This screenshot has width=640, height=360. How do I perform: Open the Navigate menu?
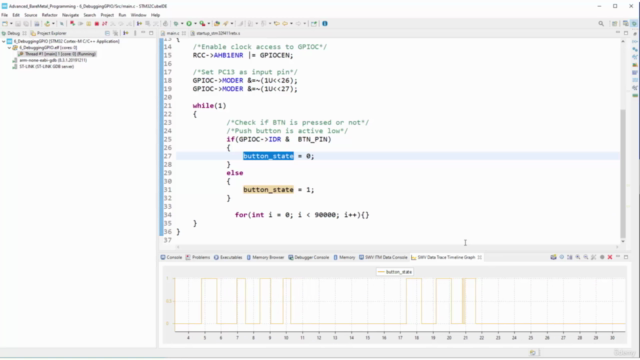pyautogui.click(x=70, y=15)
